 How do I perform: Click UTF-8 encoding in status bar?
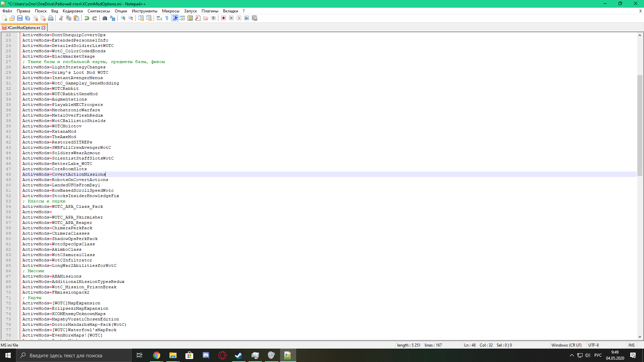coord(593,345)
